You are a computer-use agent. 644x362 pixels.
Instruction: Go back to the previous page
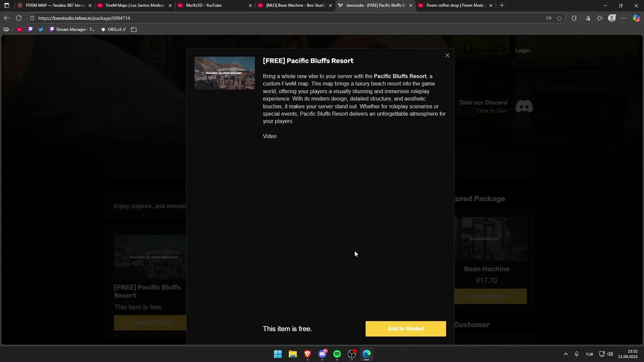tap(7, 18)
